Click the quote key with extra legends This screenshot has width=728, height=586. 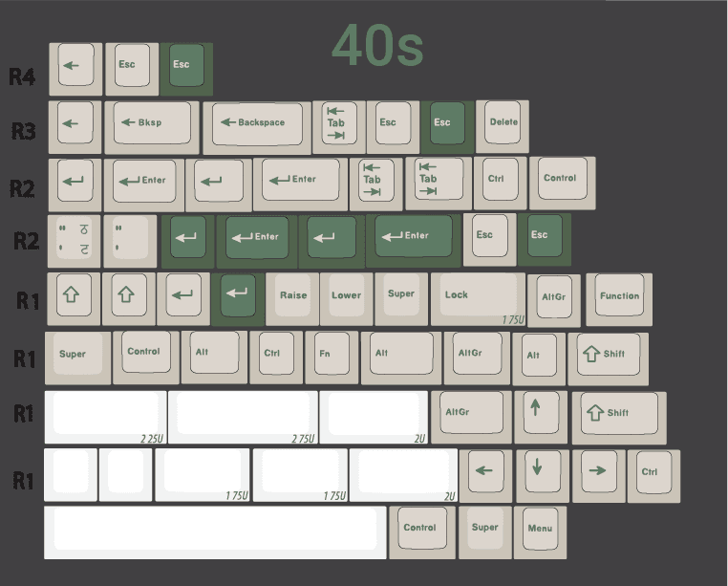click(75, 241)
